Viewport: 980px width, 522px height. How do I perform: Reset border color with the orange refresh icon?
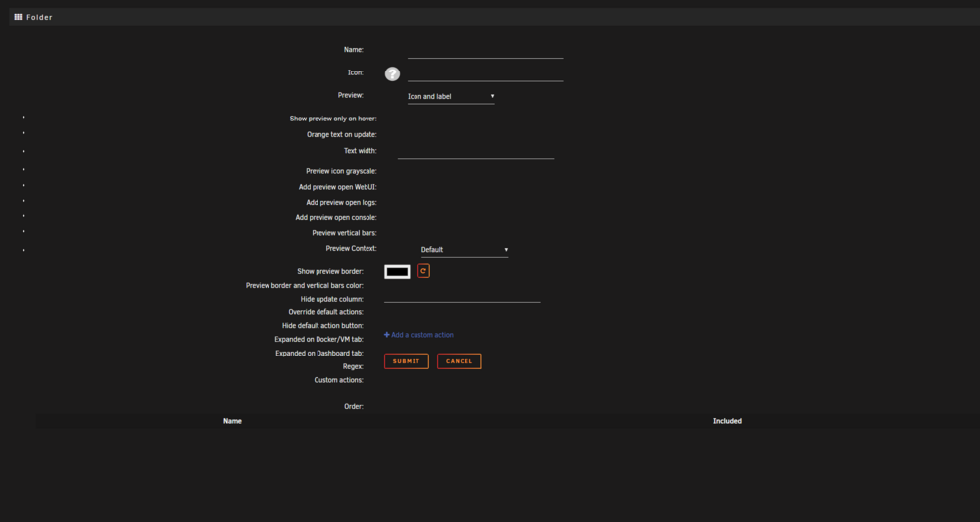coord(423,271)
